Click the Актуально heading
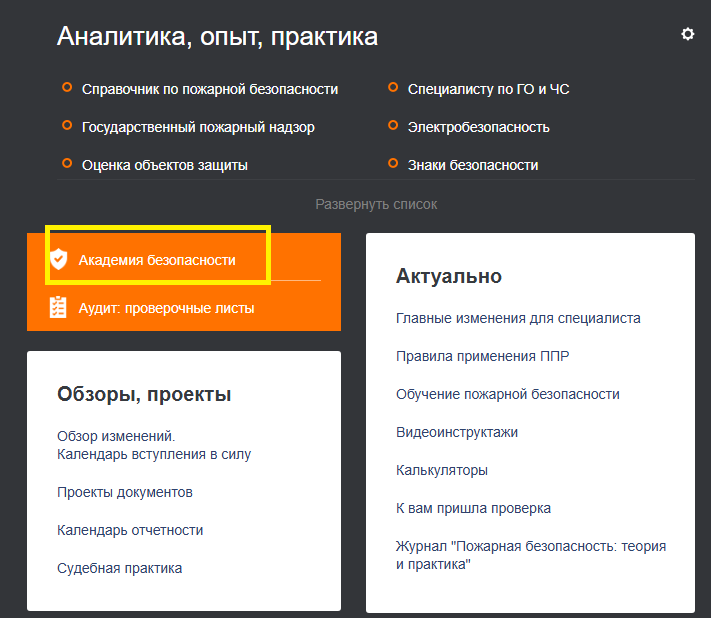This screenshot has width=711, height=618. click(x=449, y=276)
